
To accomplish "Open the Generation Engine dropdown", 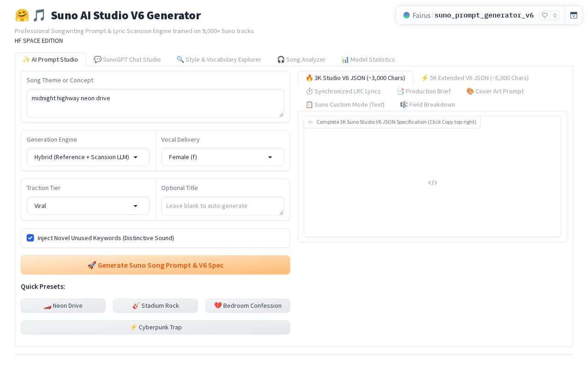I will point(88,157).
